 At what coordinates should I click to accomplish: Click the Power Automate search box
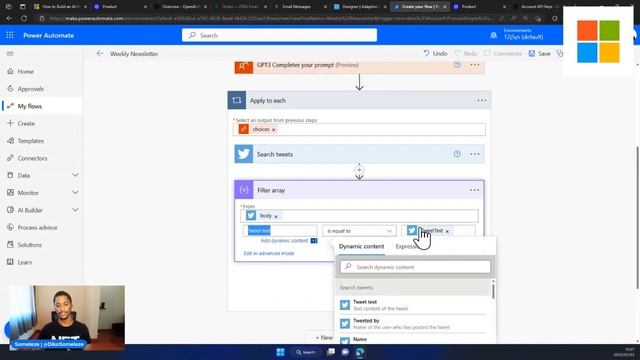click(279, 35)
